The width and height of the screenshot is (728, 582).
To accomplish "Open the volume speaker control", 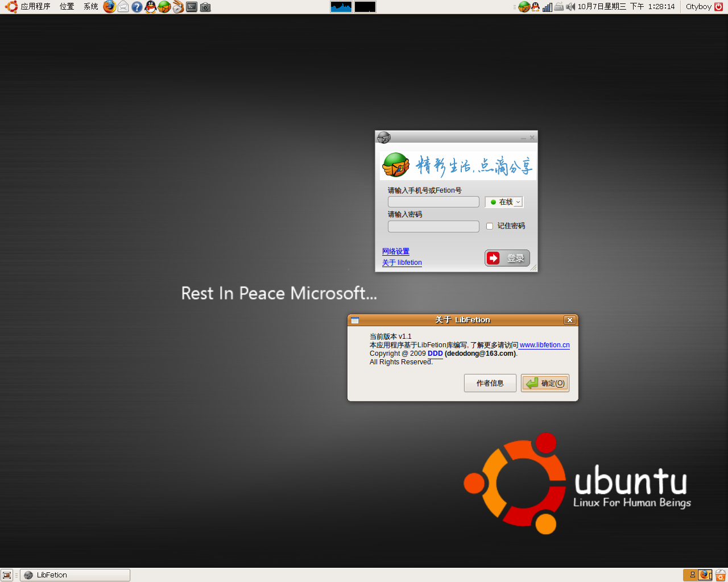I will (570, 7).
